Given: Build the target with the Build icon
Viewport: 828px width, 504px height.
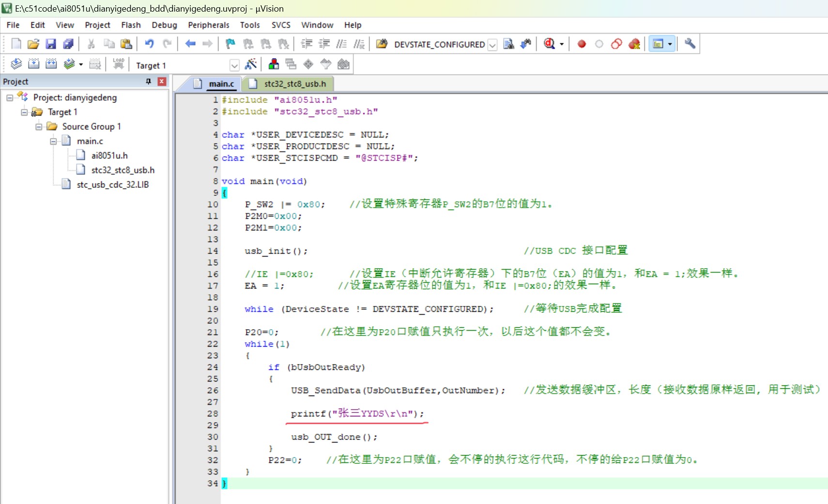Looking at the screenshot, I should [x=33, y=64].
